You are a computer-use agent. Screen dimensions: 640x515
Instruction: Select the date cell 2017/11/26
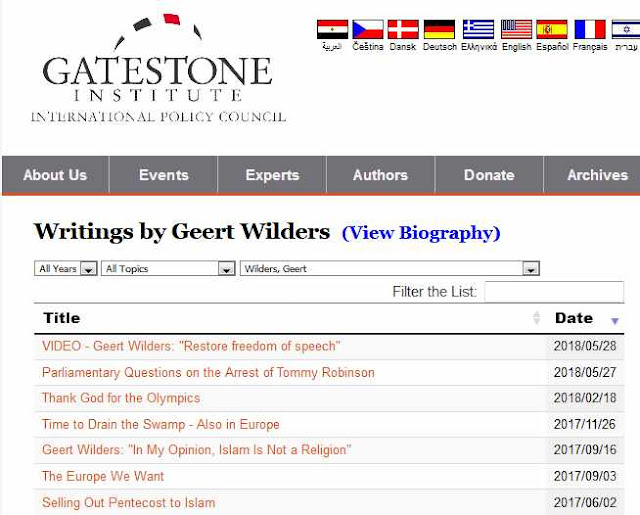click(x=584, y=424)
